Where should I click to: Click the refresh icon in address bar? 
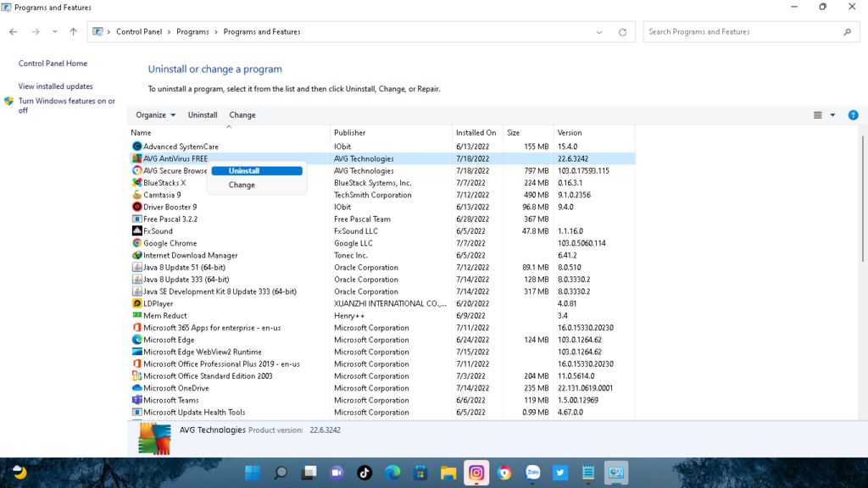point(622,32)
